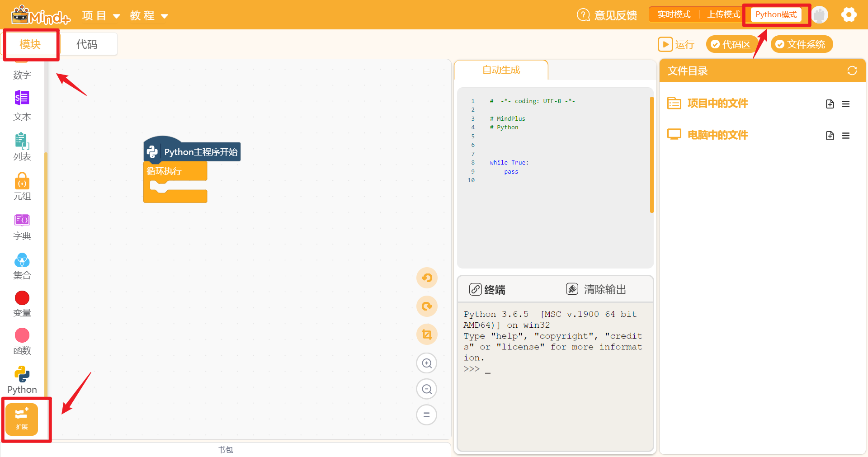The image size is (868, 457).
Task: Click the '# -*- coding: UTF-8 -*-' line
Action: click(x=532, y=101)
